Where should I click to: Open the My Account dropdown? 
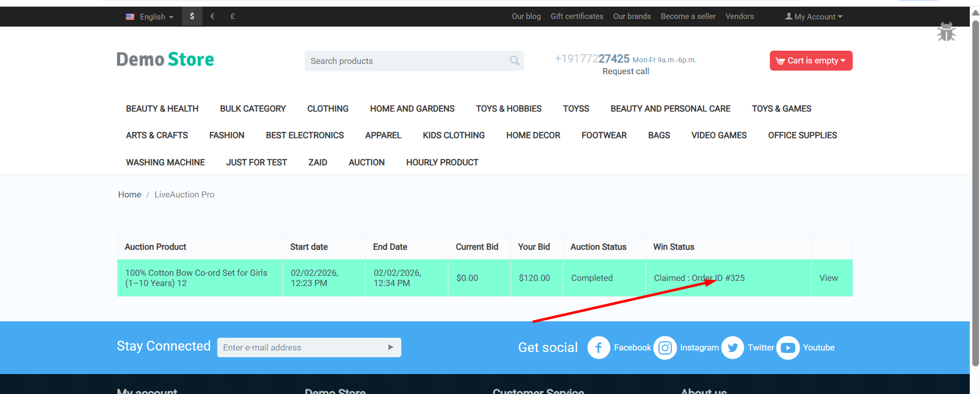pyautogui.click(x=814, y=17)
